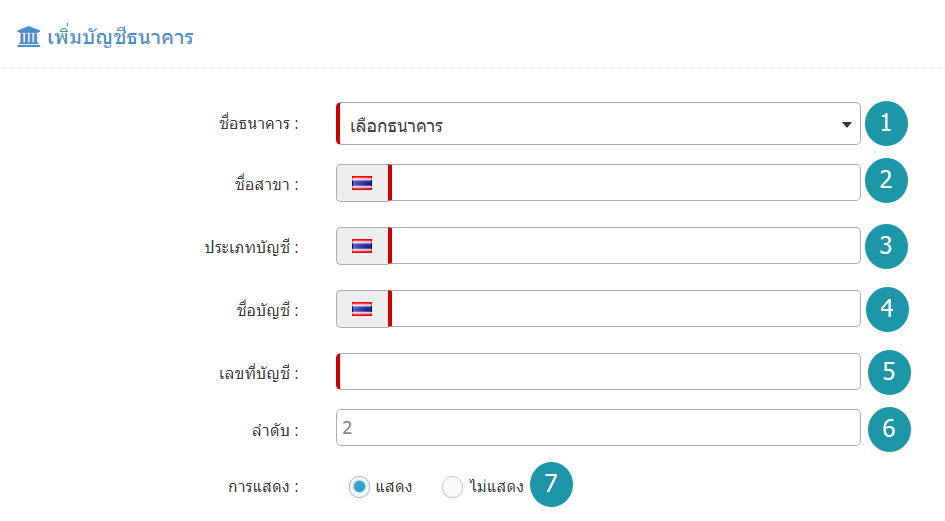Click the numbered marker 2 badge

tap(886, 180)
